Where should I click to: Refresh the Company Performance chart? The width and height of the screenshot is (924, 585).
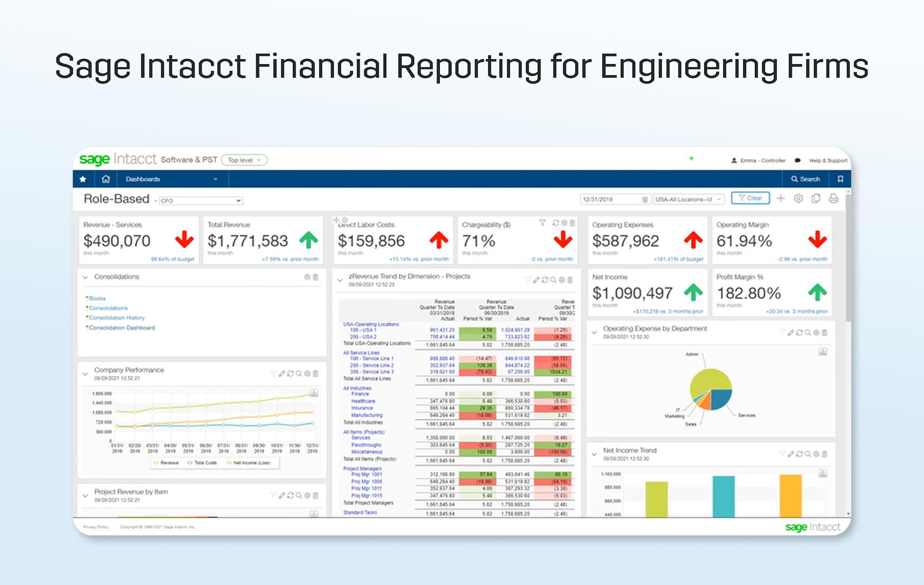(290, 374)
